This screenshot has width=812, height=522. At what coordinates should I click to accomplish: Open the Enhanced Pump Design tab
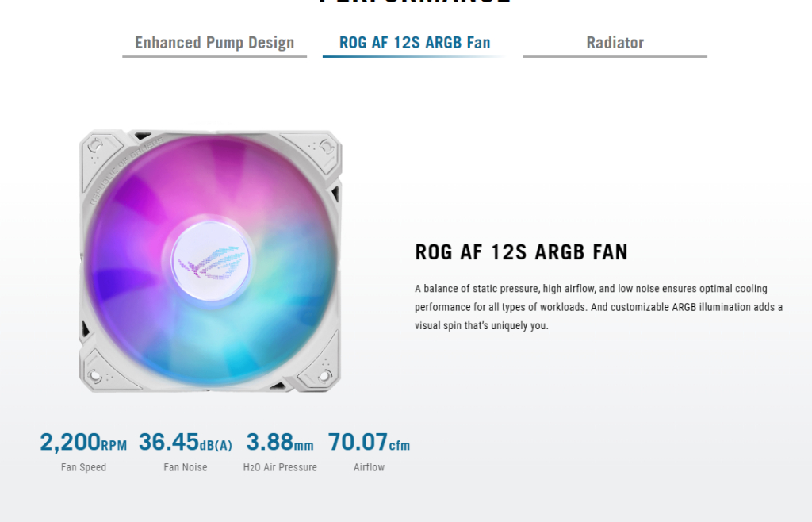coord(215,42)
